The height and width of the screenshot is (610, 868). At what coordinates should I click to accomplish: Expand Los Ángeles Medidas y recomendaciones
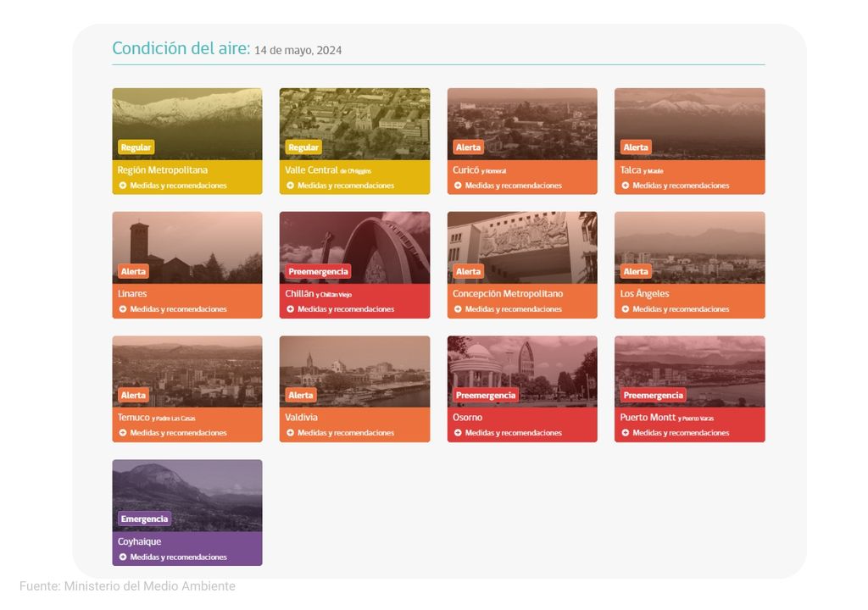pyautogui.click(x=681, y=309)
